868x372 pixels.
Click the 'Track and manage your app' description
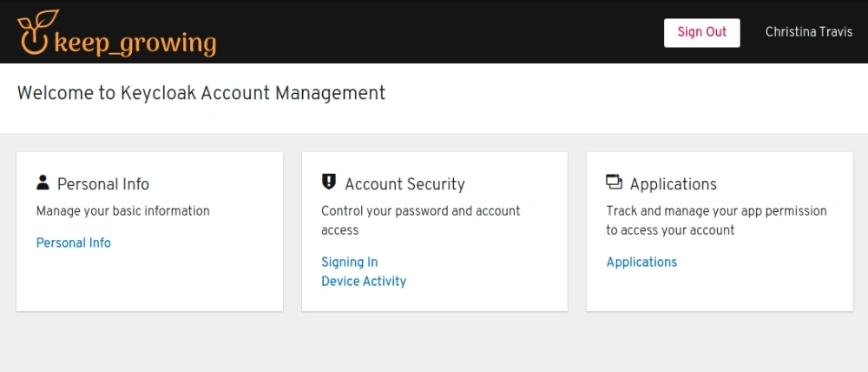click(716, 220)
